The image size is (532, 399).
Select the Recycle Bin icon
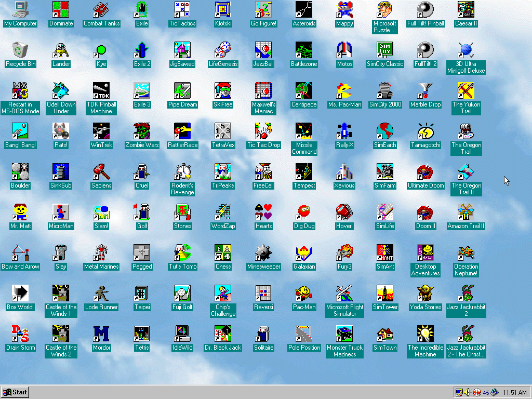click(20, 50)
